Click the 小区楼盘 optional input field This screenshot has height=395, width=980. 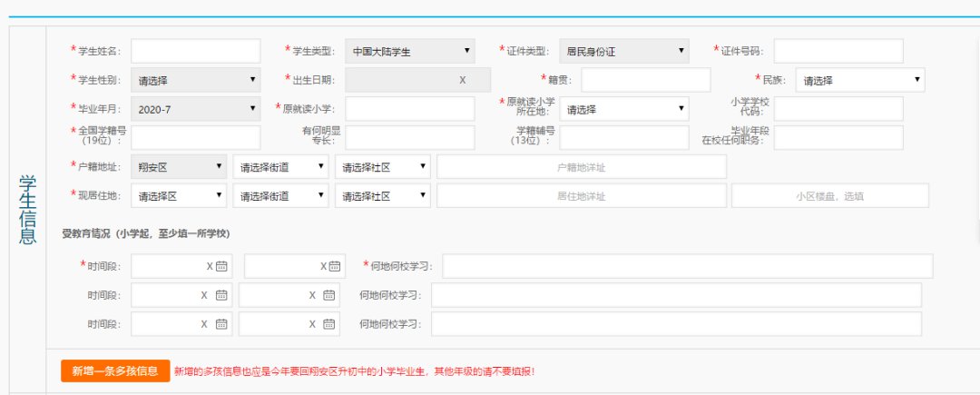829,196
